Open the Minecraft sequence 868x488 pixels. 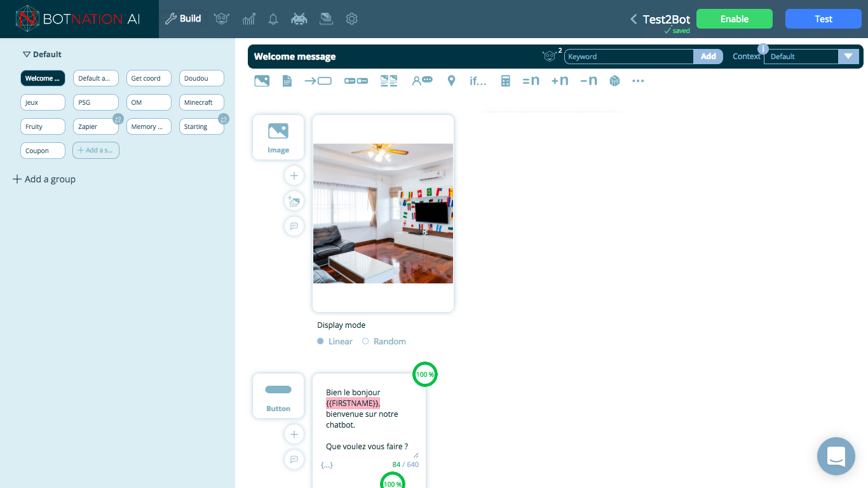click(x=201, y=102)
